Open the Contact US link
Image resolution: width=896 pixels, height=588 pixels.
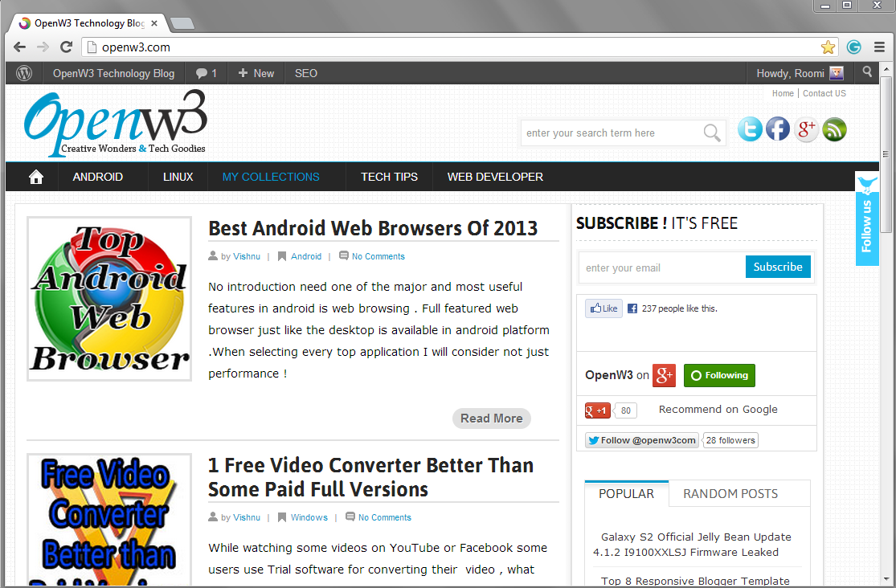[824, 94]
